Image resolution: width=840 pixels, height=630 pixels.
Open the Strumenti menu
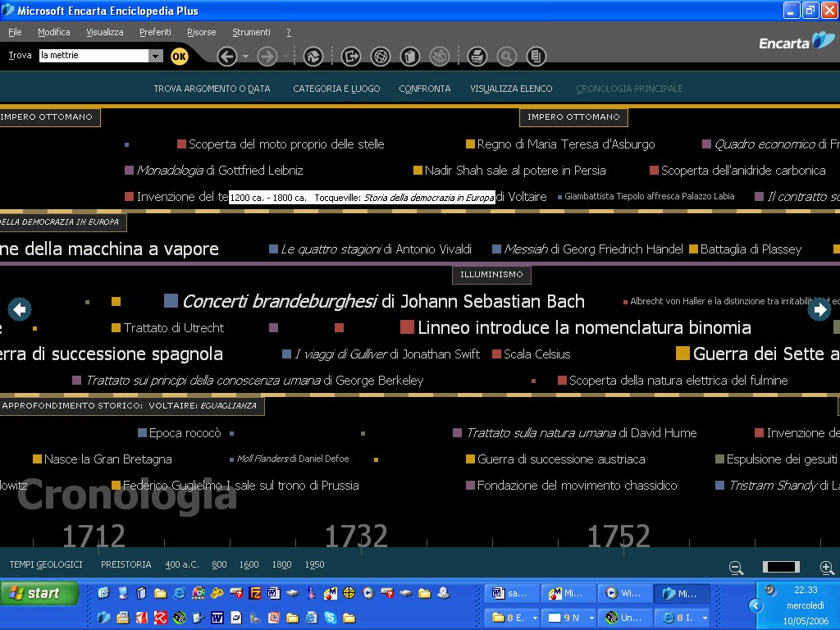(251, 32)
